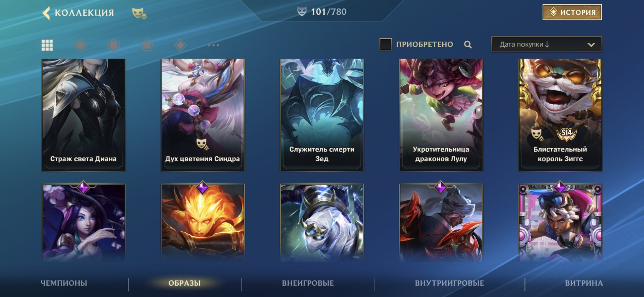
Task: Go back using the Коллекция arrow
Action: pos(46,13)
